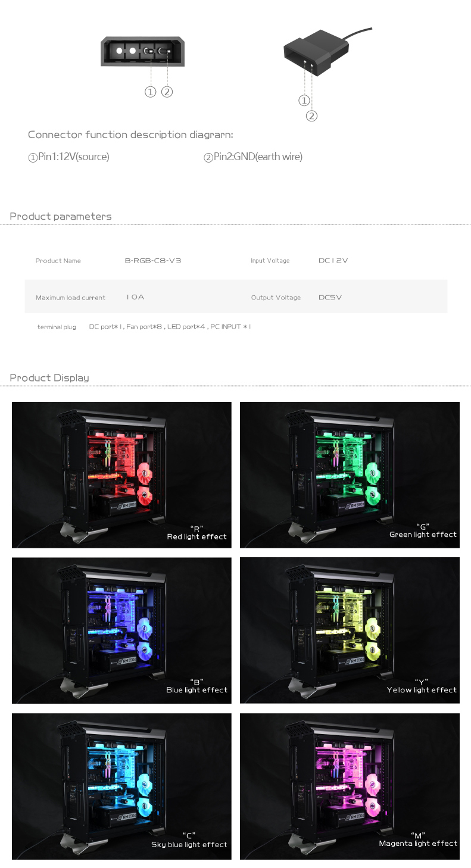Click circled number 1 under front connector
Image resolution: width=471 pixels, height=868 pixels.
click(151, 92)
